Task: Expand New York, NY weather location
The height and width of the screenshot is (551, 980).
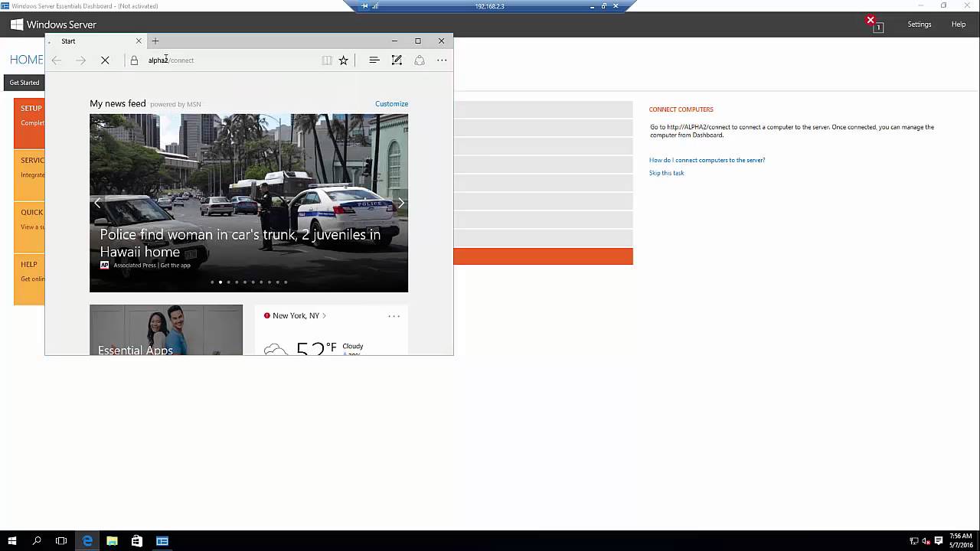Action: 296,315
